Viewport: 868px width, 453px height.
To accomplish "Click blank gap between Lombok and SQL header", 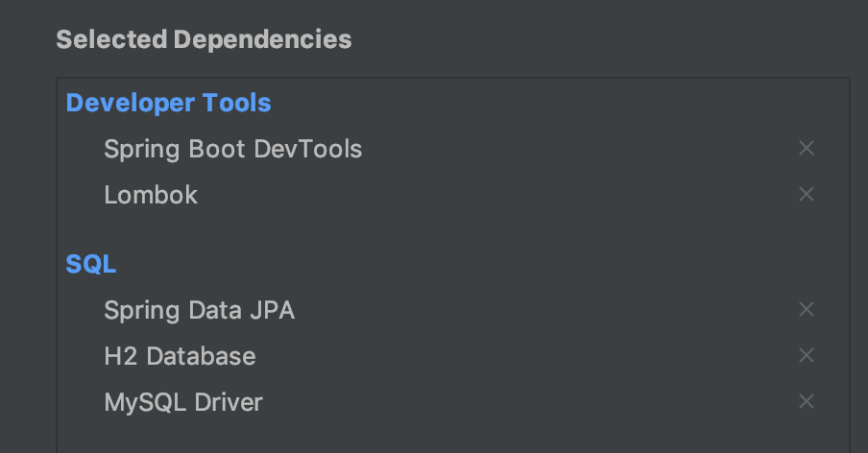I will pos(453,229).
